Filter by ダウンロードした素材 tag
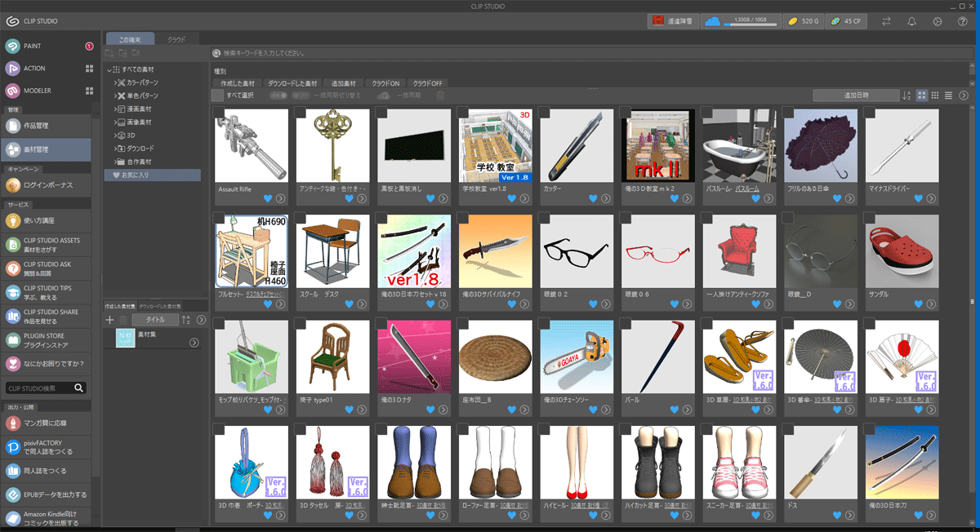980x532 pixels. pos(292,83)
